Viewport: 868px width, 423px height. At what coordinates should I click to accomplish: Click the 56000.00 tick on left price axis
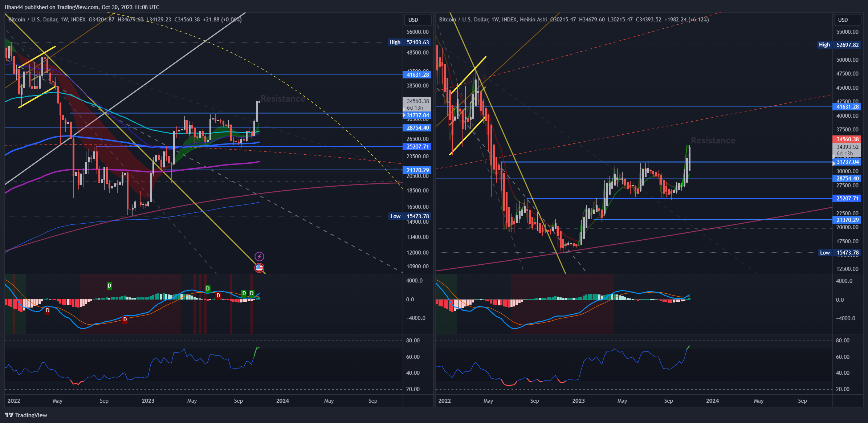417,32
